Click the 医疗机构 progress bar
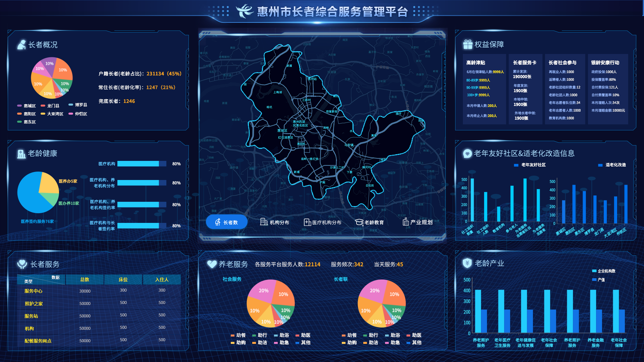Image resolution: width=644 pixels, height=362 pixels. click(142, 164)
